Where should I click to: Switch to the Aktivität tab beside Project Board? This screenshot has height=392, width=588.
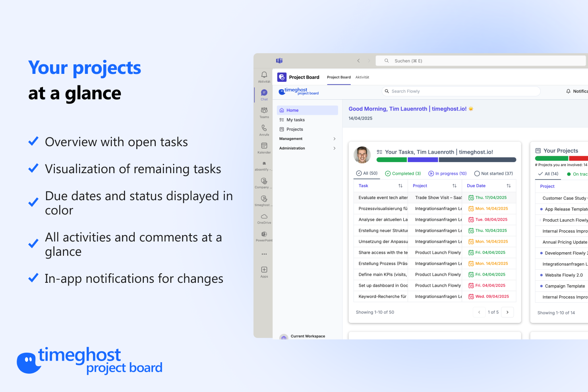click(x=362, y=77)
